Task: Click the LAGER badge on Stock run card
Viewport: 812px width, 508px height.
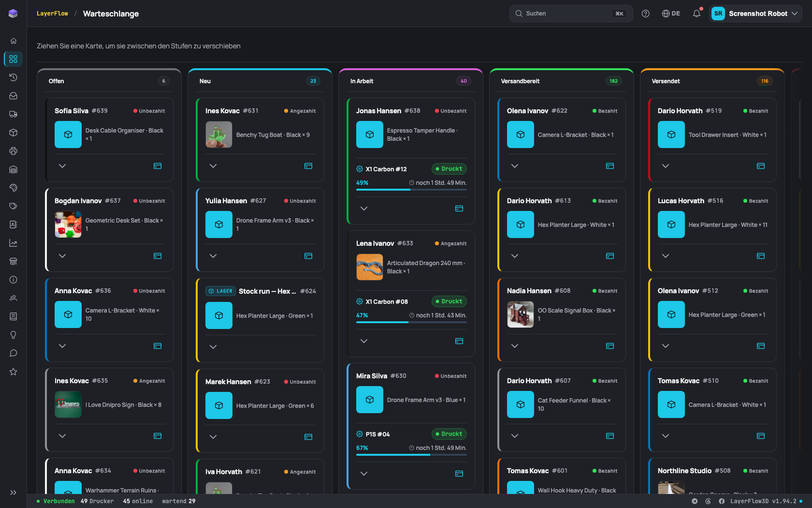Action: point(220,291)
